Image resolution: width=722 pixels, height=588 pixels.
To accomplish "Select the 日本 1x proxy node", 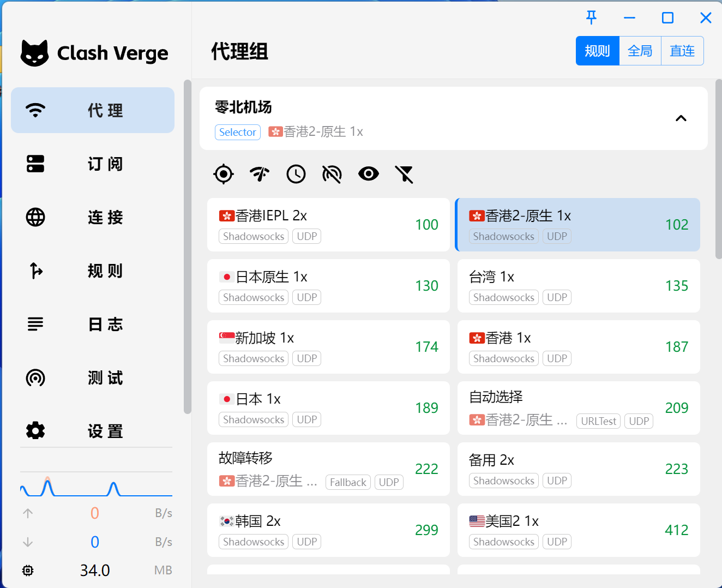I will 328,408.
